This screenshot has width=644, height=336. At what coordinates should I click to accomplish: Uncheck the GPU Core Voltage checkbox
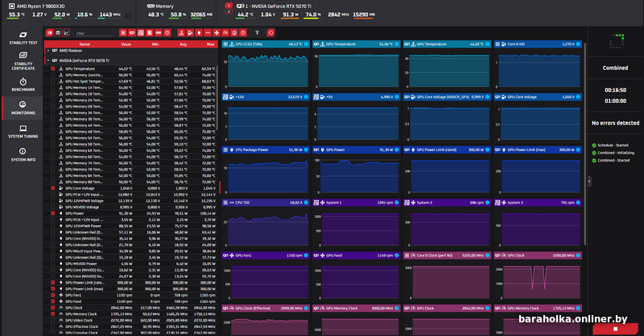coord(52,188)
